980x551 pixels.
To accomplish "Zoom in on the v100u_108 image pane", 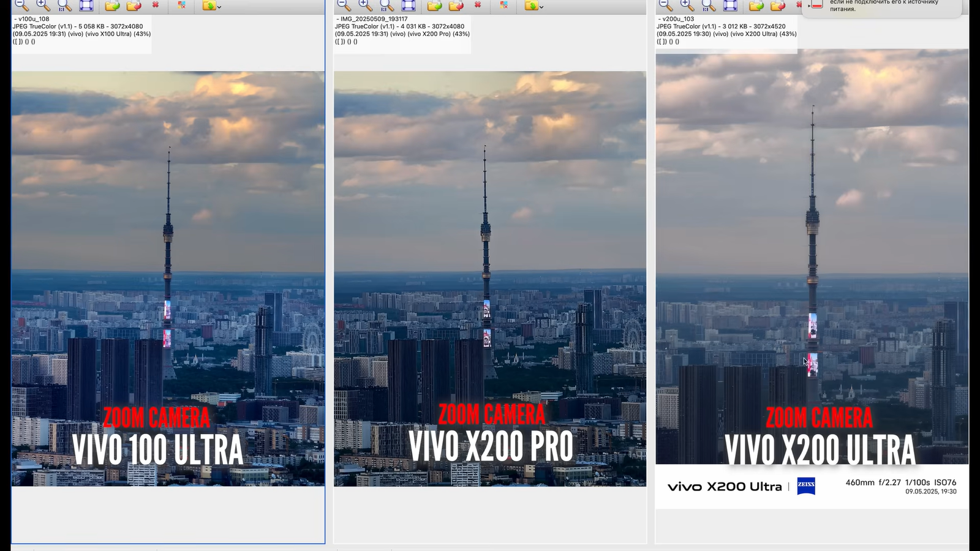I will click(x=43, y=6).
